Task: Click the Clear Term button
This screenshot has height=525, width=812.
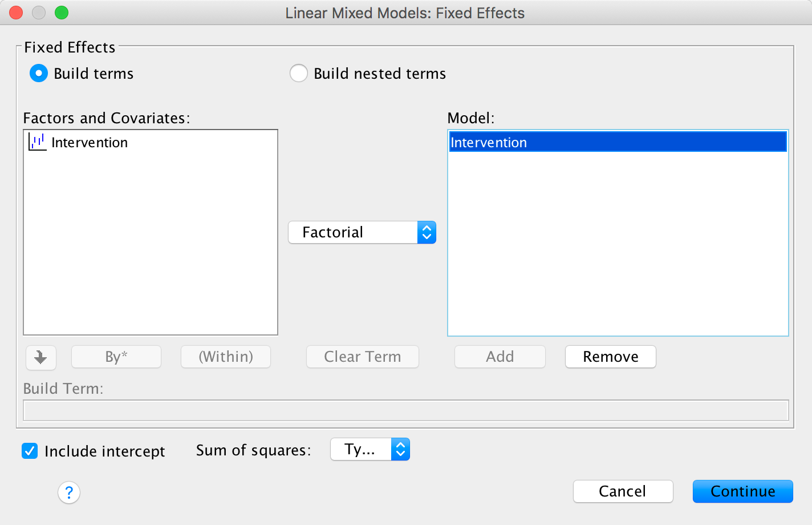Action: (x=363, y=357)
